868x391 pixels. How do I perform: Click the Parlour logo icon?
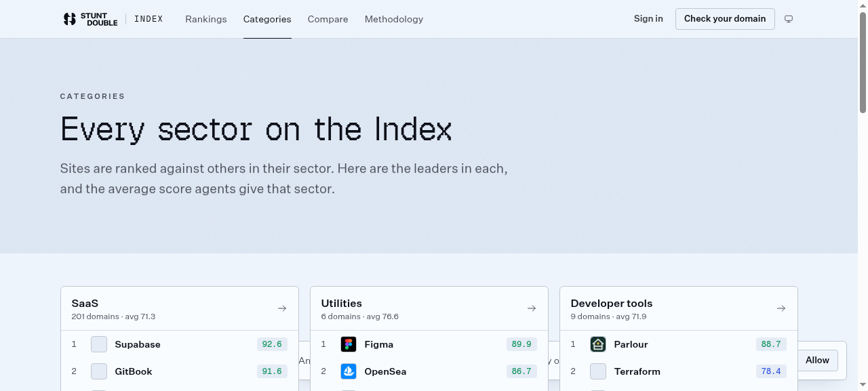click(x=598, y=344)
